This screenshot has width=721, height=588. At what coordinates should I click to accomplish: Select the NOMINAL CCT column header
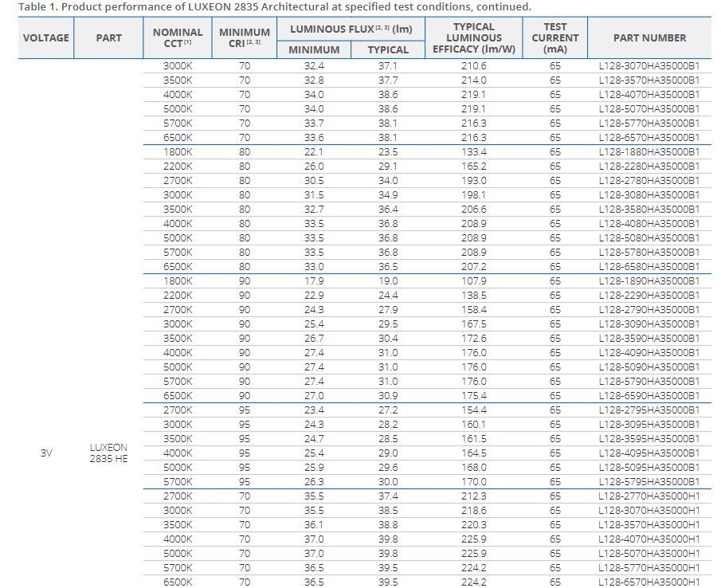[x=178, y=37]
